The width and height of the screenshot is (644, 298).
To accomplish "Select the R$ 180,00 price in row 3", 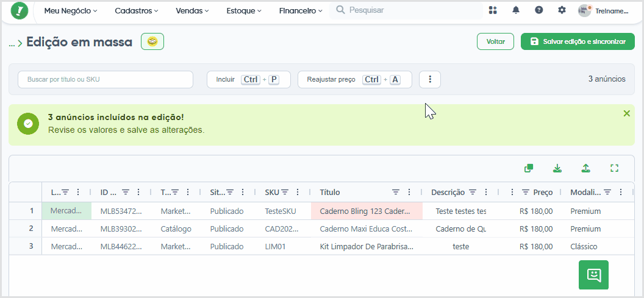I will pyautogui.click(x=530, y=246).
